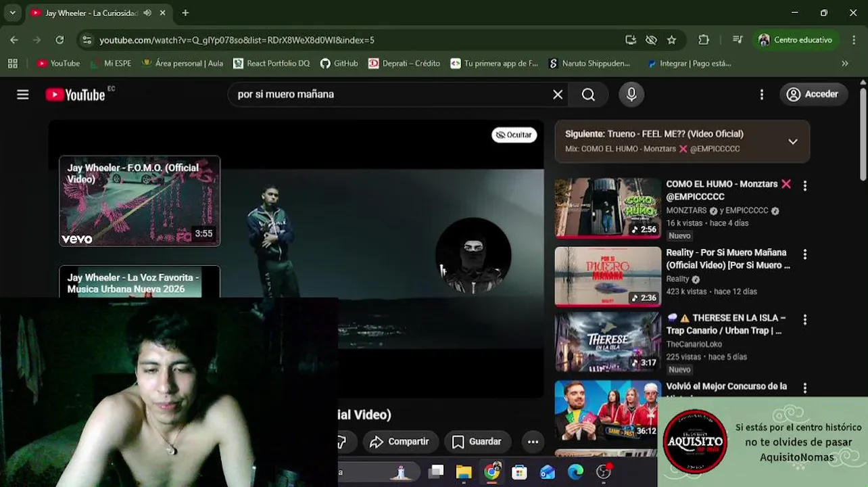This screenshot has width=868, height=487.
Task: Visit the TheCanarioLoko channel link
Action: [x=694, y=344]
